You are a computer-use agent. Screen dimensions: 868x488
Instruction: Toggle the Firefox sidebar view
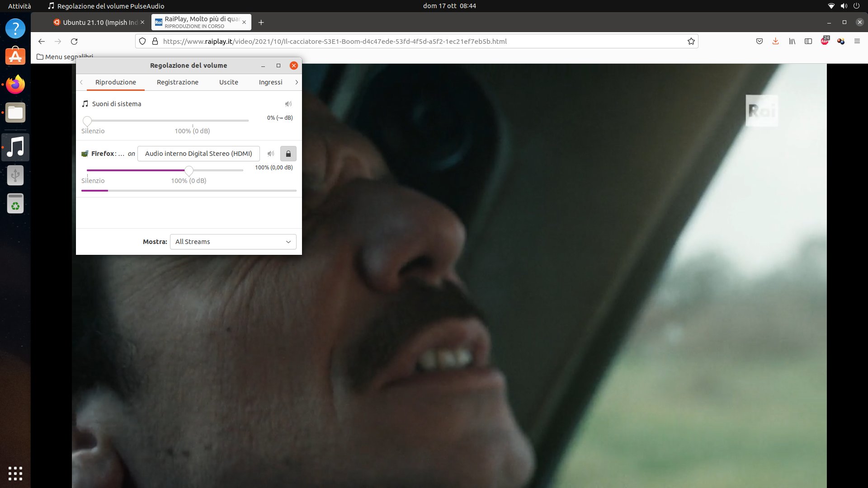808,42
